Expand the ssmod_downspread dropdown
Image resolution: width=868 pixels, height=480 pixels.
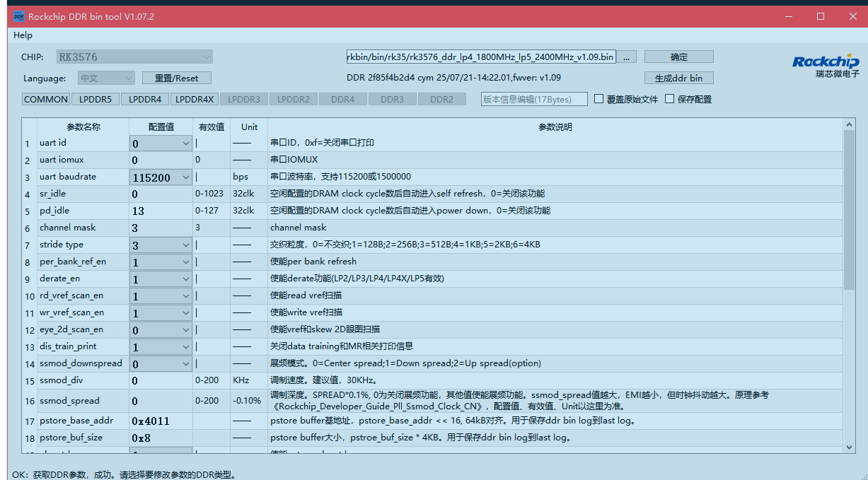pos(185,364)
